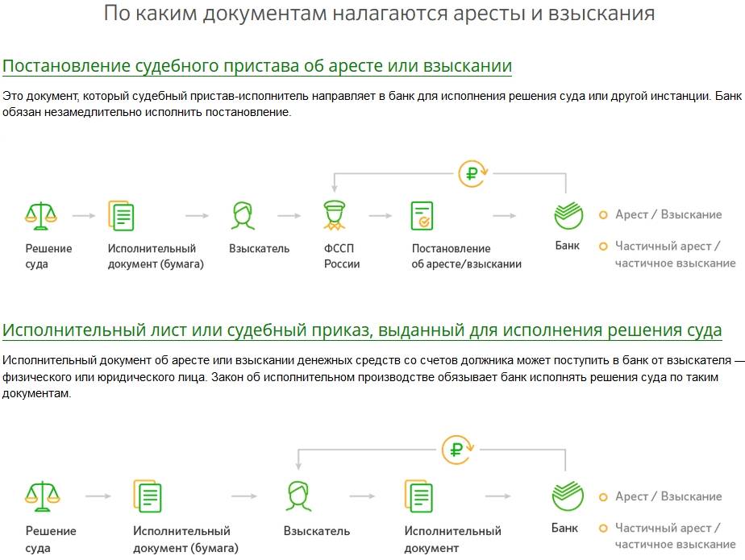Image resolution: width=745 pixels, height=560 pixels.
Task: Click the document icon above 'Исполнительный документ' at the bottom right
Action: [419, 497]
